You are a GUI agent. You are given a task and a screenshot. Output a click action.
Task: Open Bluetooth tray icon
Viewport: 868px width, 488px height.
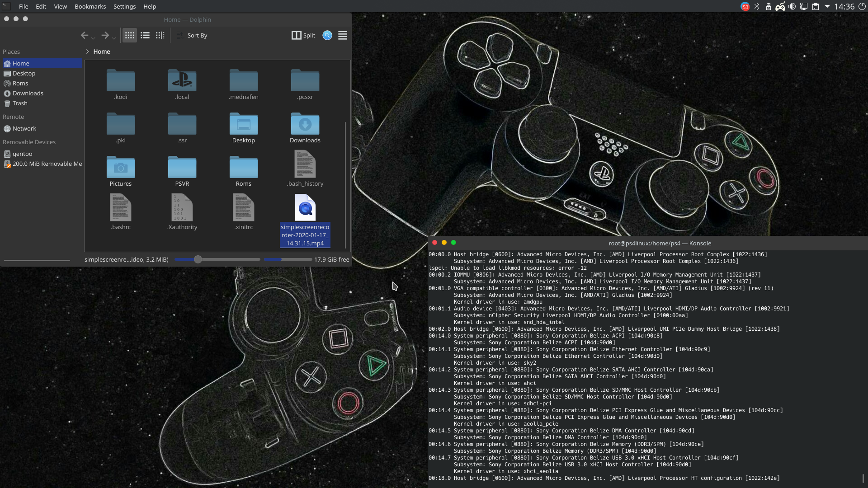pyautogui.click(x=756, y=6)
